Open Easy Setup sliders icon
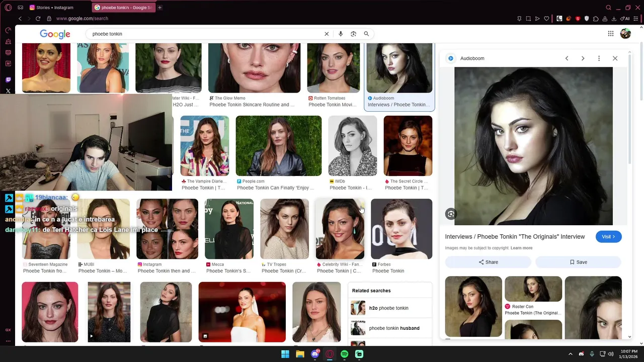 [x=637, y=19]
